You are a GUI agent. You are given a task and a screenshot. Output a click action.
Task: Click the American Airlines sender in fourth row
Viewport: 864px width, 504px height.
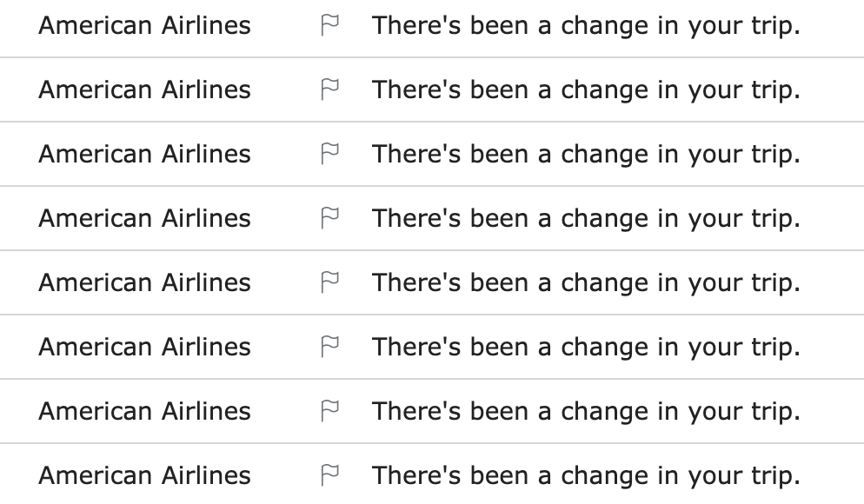144,219
